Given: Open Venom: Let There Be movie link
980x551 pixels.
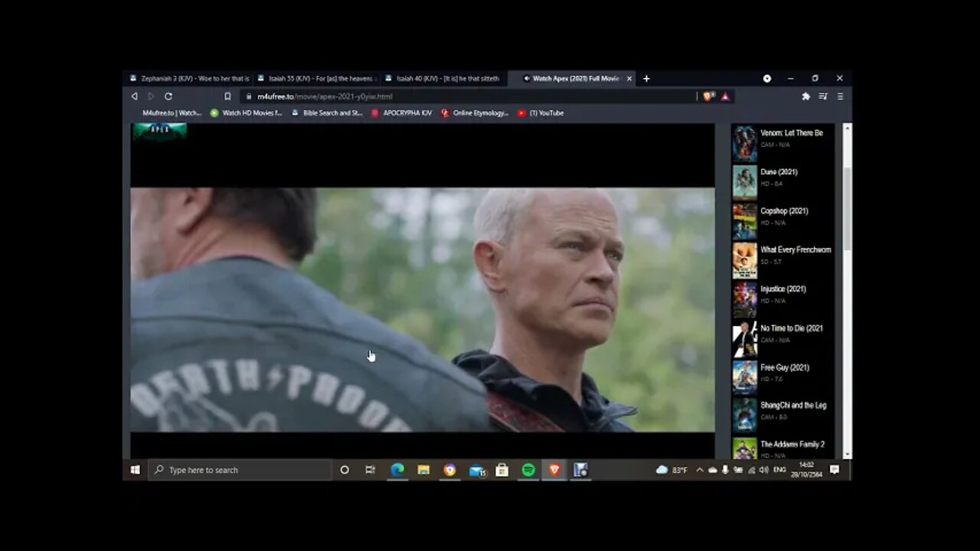Looking at the screenshot, I should pyautogui.click(x=792, y=133).
